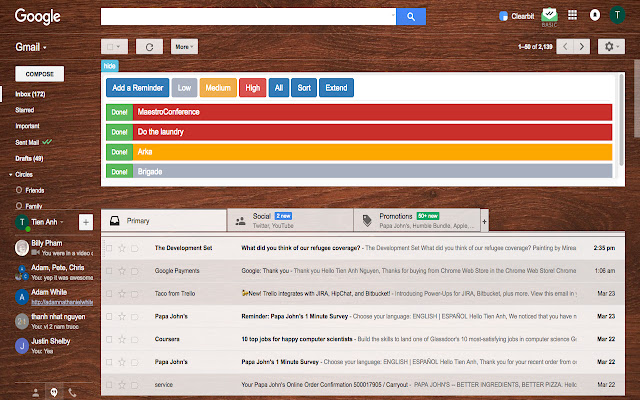Open the Hangouts conversations icon
This screenshot has height=400, width=640.
tap(53, 392)
